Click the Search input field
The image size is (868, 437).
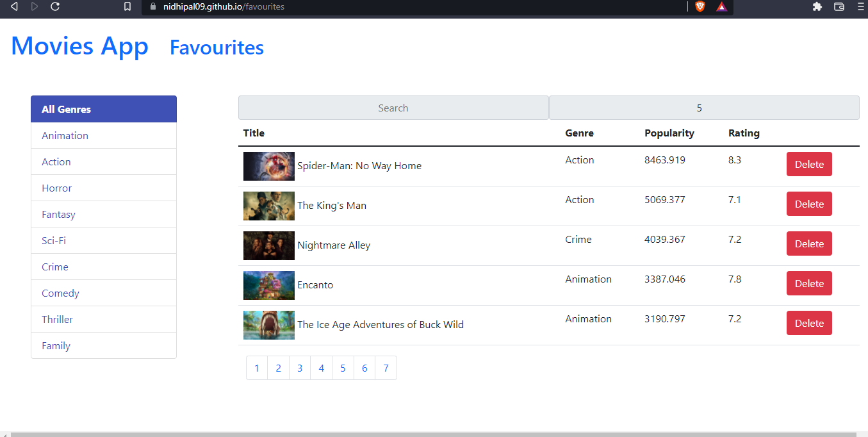click(x=393, y=108)
